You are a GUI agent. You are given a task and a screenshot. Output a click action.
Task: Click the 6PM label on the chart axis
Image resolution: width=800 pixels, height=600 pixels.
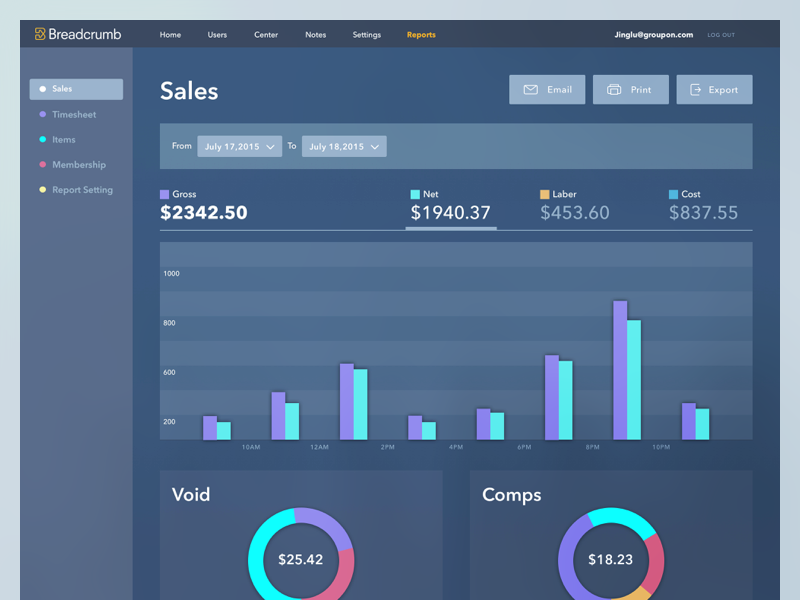[x=524, y=447]
